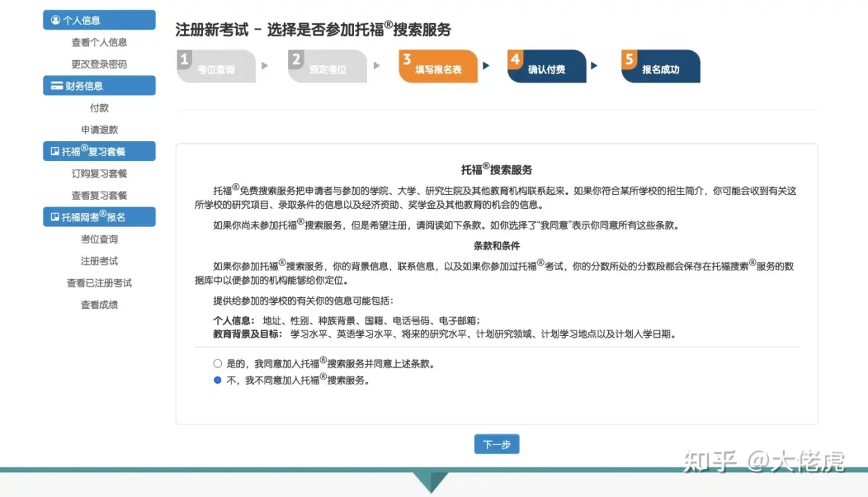868x497 pixels.
Task: Click the 教育背景及目标： label
Action: point(248,334)
